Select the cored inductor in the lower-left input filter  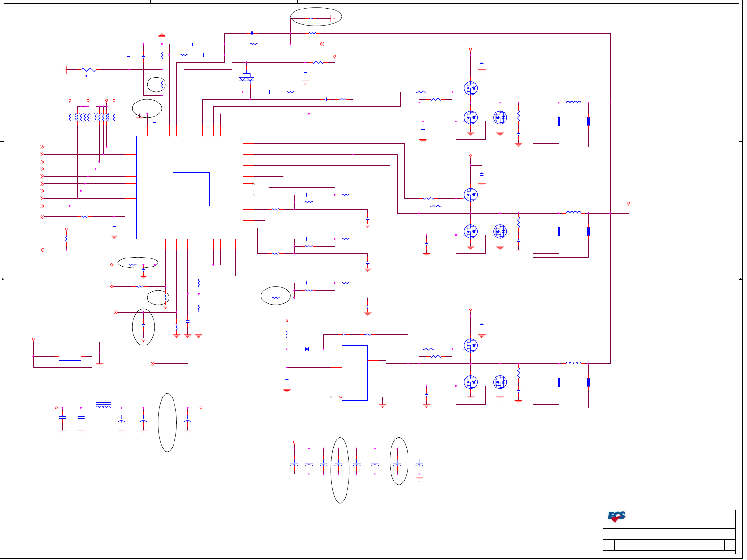point(103,406)
